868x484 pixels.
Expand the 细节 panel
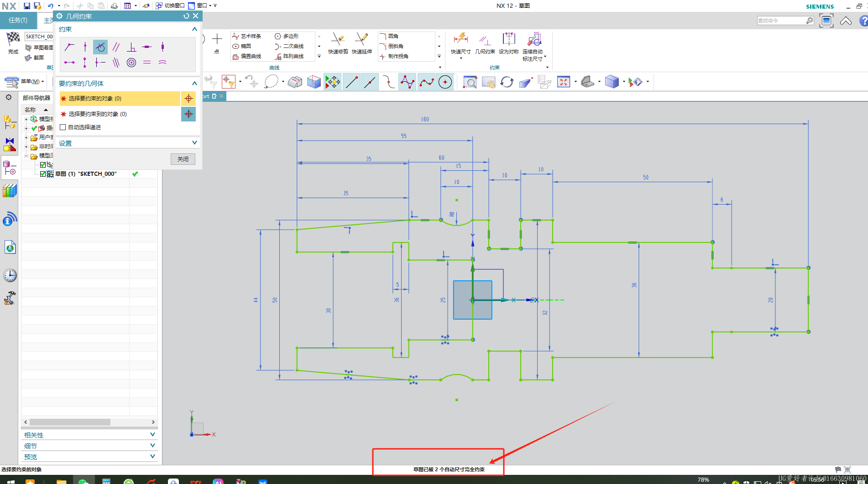pos(152,445)
